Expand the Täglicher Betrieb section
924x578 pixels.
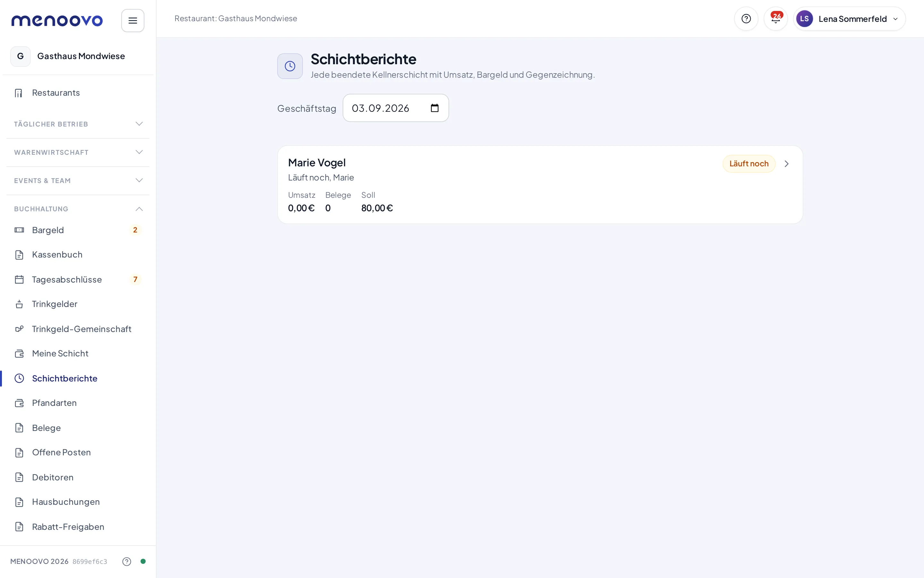pyautogui.click(x=78, y=124)
